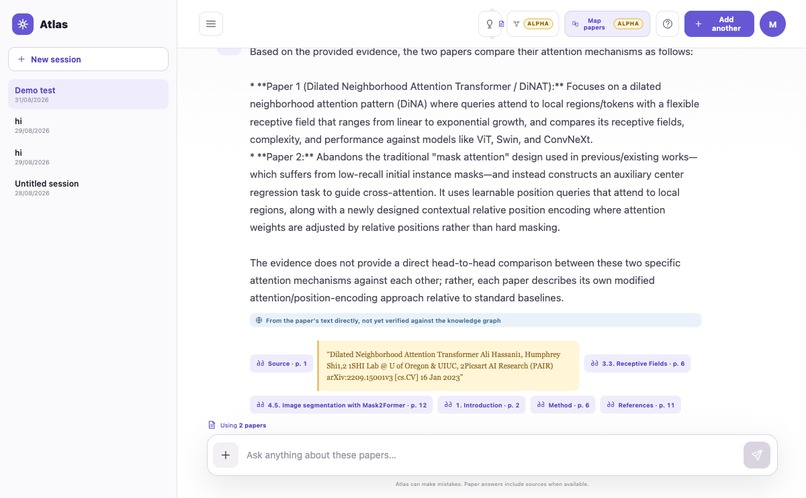
Task: Open the Untitled session
Action: [88, 188]
